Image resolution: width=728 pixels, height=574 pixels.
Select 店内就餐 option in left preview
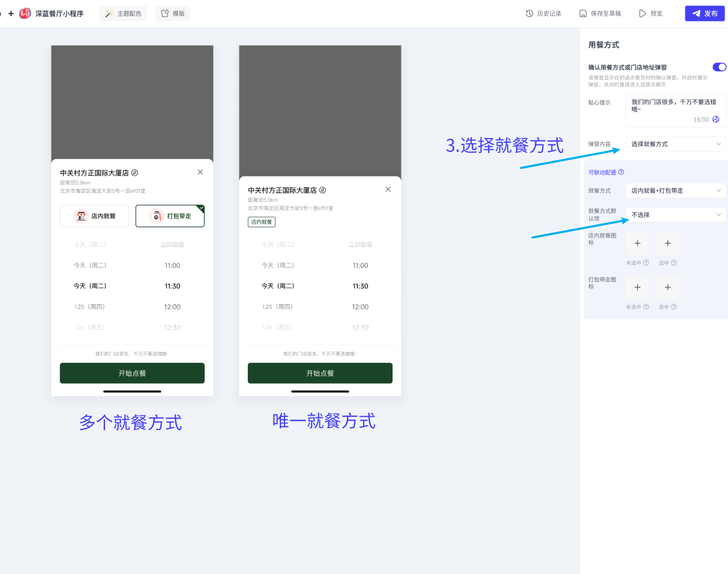click(94, 216)
